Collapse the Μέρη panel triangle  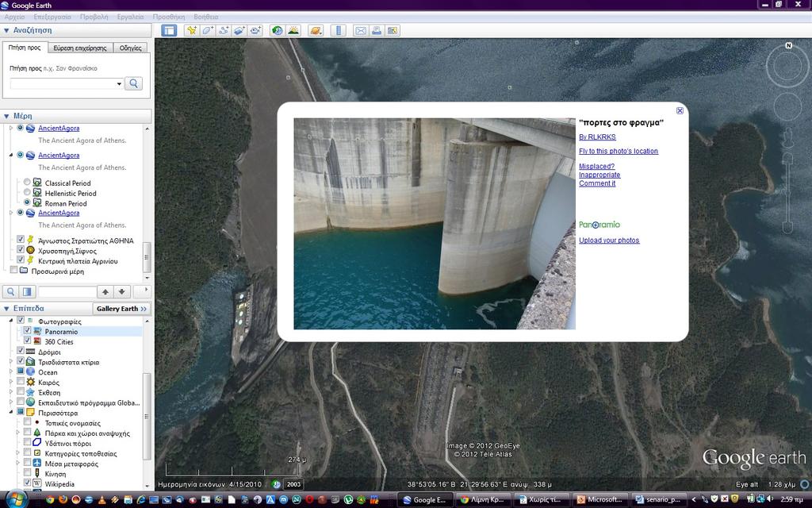pos(6,116)
